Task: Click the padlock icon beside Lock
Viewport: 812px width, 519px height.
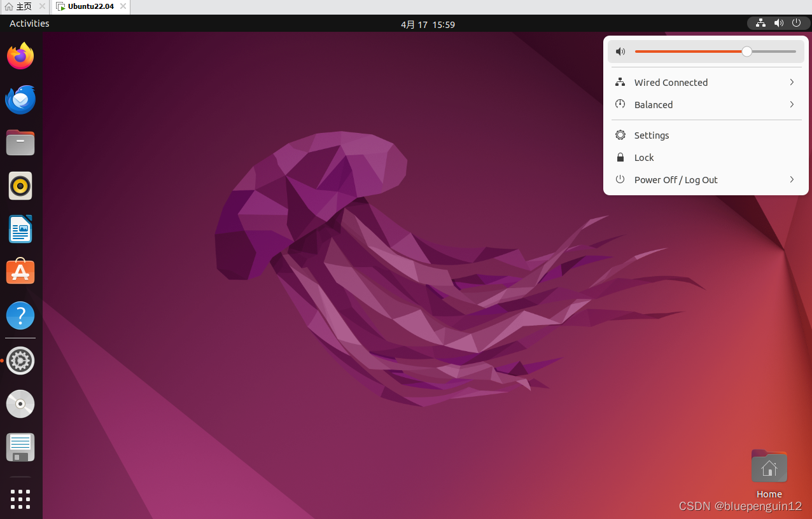Action: [620, 157]
